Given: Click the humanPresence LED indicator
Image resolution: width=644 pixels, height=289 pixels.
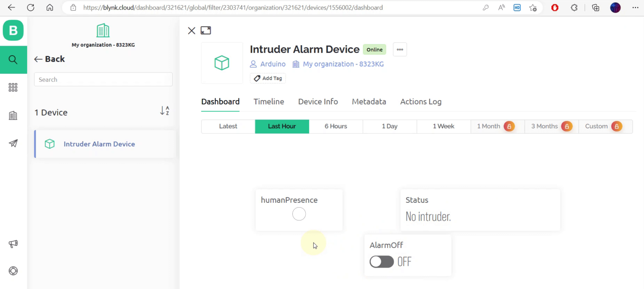Looking at the screenshot, I should click(x=299, y=214).
